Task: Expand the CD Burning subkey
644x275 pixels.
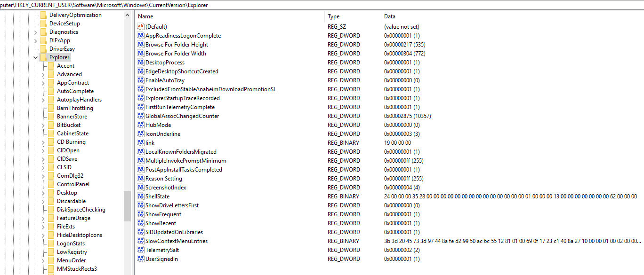Action: [x=43, y=142]
